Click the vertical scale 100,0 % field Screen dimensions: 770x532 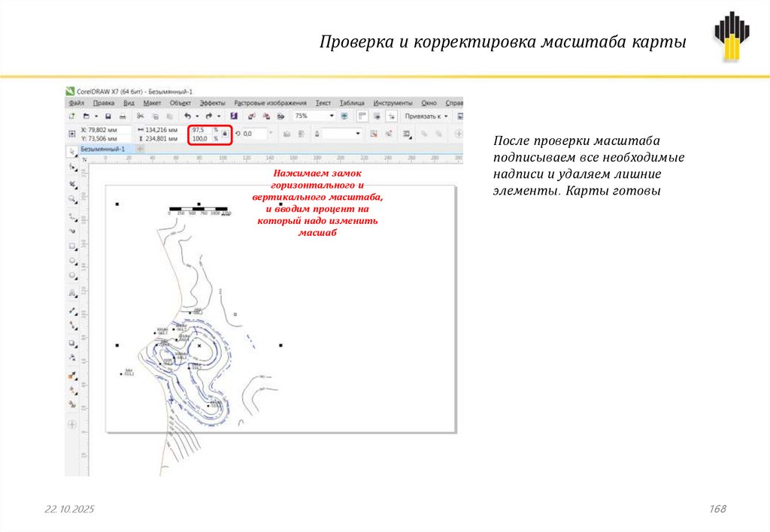click(202, 139)
